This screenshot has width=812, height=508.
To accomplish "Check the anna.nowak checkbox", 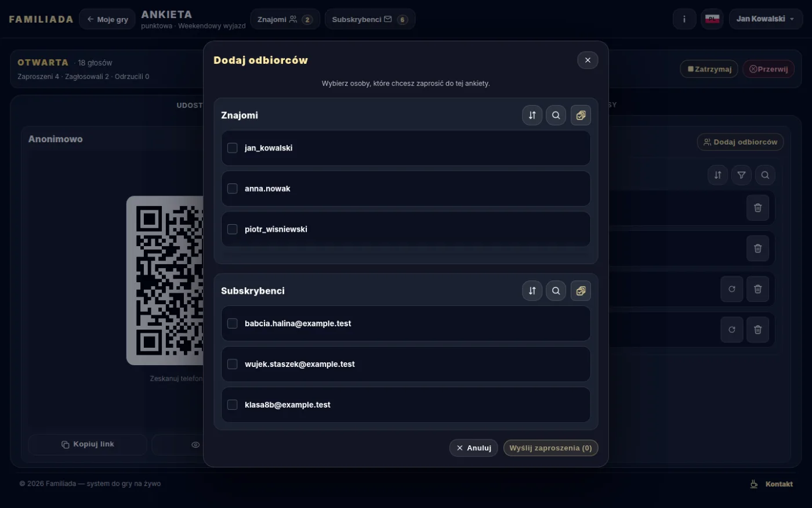I will point(233,189).
